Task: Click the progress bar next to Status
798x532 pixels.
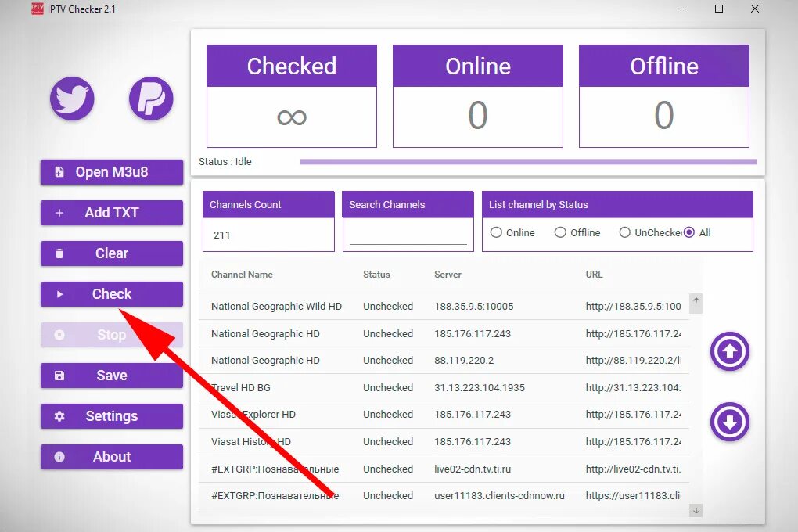Action: pyautogui.click(x=529, y=162)
